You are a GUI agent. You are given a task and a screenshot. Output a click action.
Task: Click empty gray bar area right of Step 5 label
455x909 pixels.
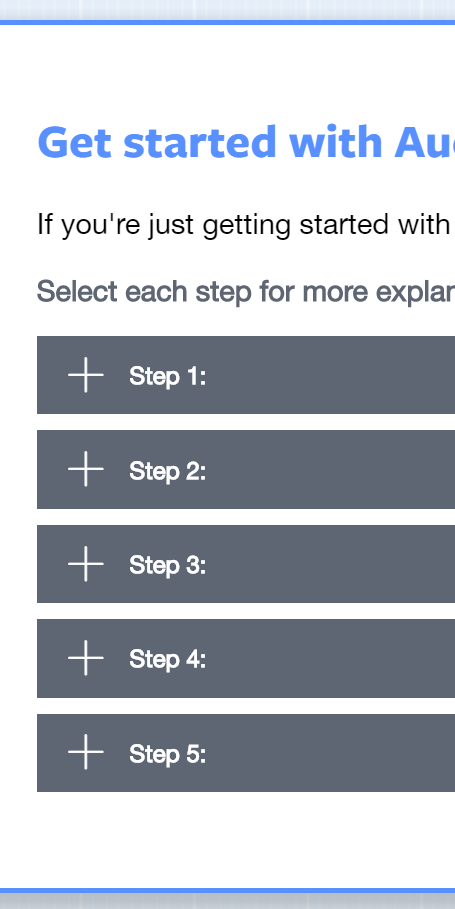point(330,753)
